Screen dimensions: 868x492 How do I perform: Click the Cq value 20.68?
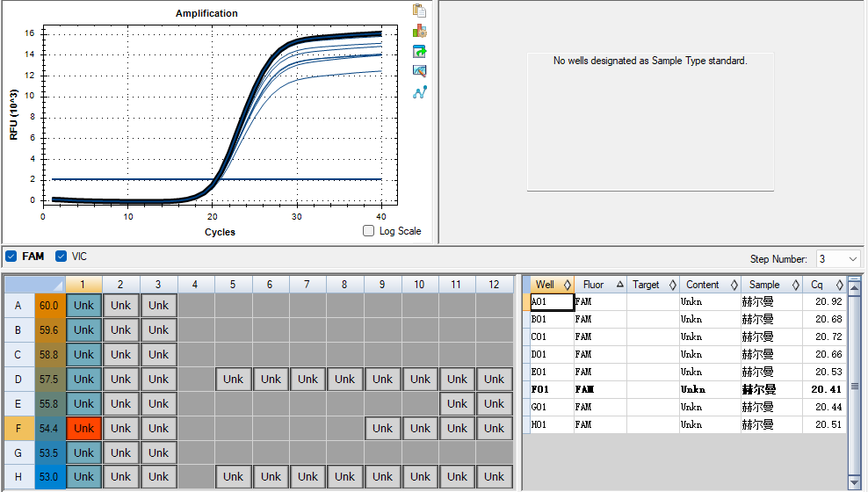(828, 319)
